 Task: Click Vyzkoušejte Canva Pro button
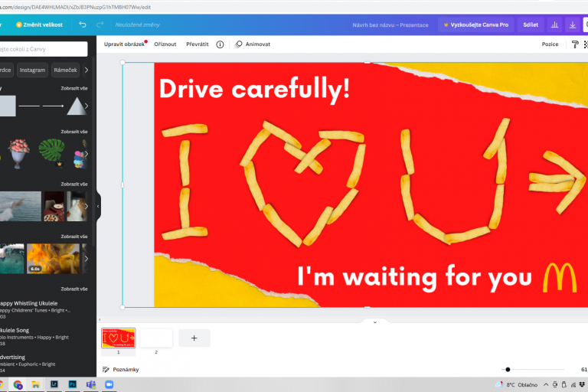pyautogui.click(x=475, y=24)
